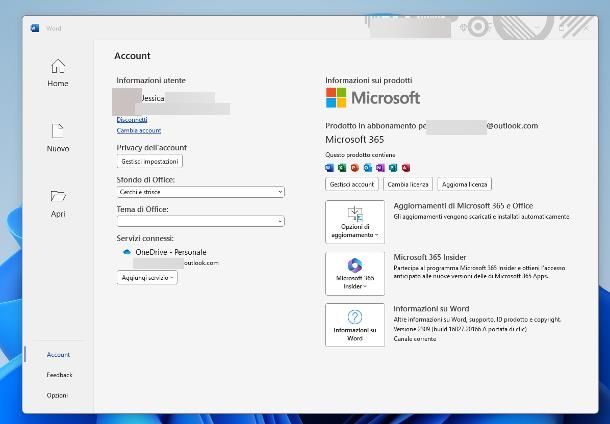Click the Canale corrente text

tap(415, 339)
